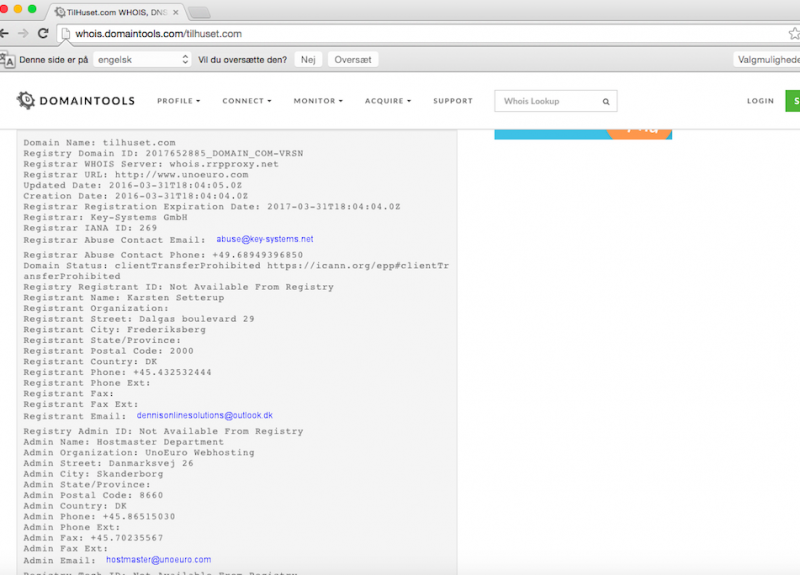Click 'Registrant Postal Code: 2000' line
This screenshot has height=575, width=800.
coord(109,351)
